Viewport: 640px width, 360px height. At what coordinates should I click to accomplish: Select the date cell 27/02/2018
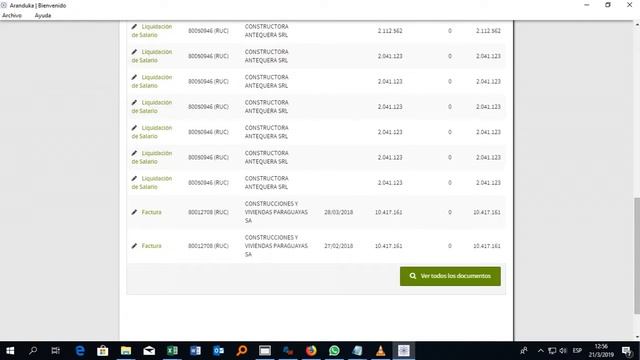tap(338, 246)
